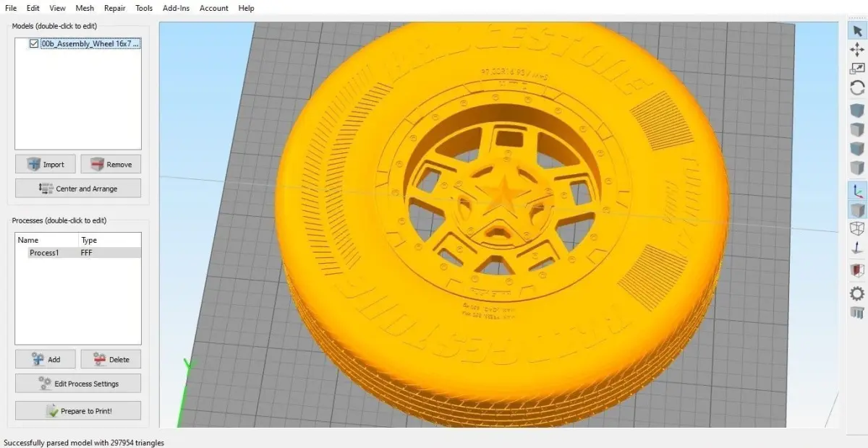Toggle surface normals display
The height and width of the screenshot is (448, 868).
pos(857,248)
